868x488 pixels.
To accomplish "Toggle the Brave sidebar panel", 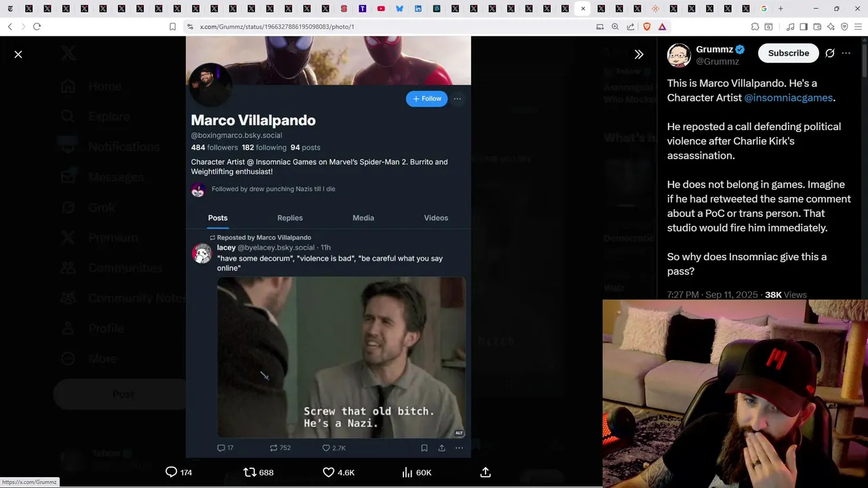I will click(x=804, y=26).
